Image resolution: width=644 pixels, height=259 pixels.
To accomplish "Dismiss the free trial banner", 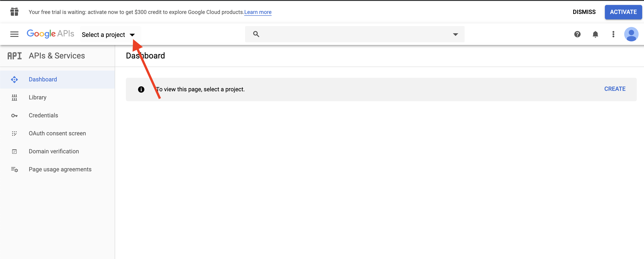I will pyautogui.click(x=584, y=12).
